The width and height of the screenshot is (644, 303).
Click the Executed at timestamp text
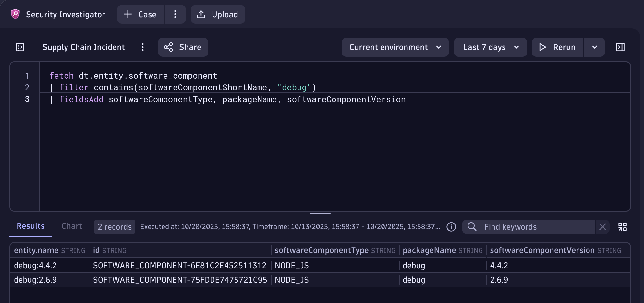tap(290, 227)
